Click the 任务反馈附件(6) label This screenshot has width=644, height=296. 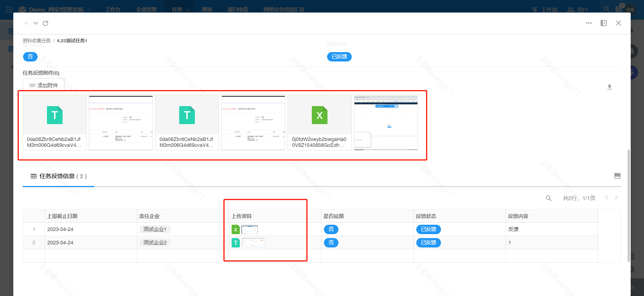(41, 73)
